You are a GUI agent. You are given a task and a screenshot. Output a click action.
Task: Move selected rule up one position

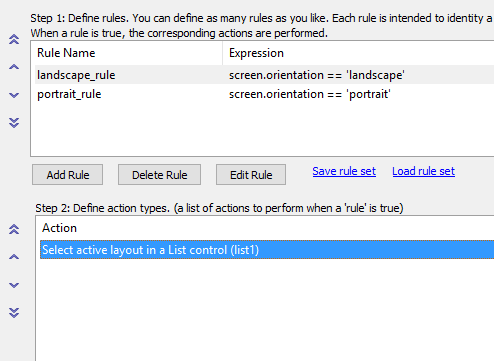click(x=14, y=67)
